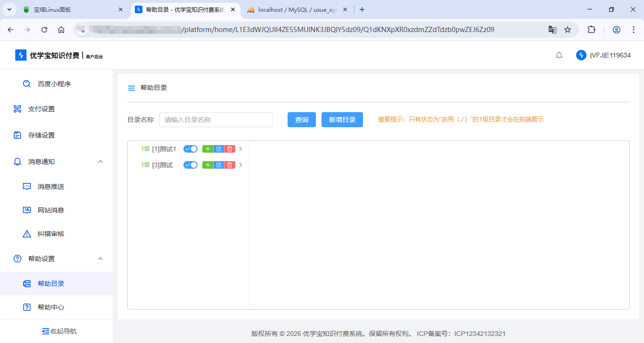Click the 查询 search button
Screen dimensions: 644x343
point(302,120)
